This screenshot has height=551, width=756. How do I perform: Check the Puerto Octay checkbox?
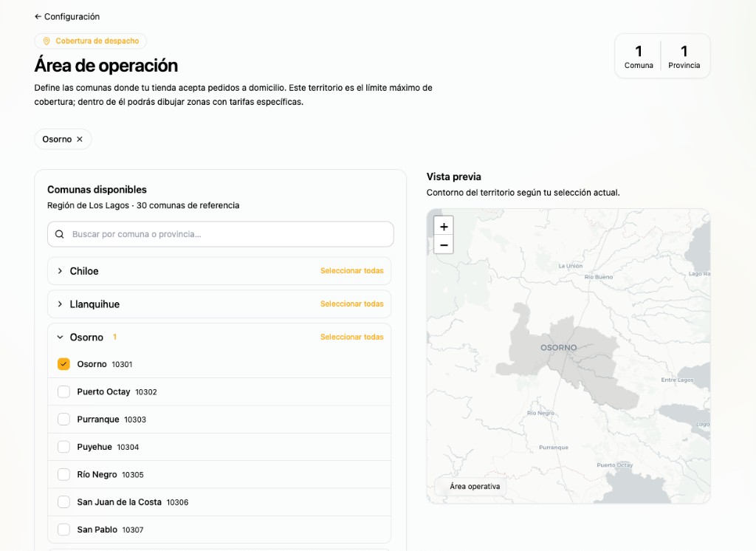coord(63,391)
